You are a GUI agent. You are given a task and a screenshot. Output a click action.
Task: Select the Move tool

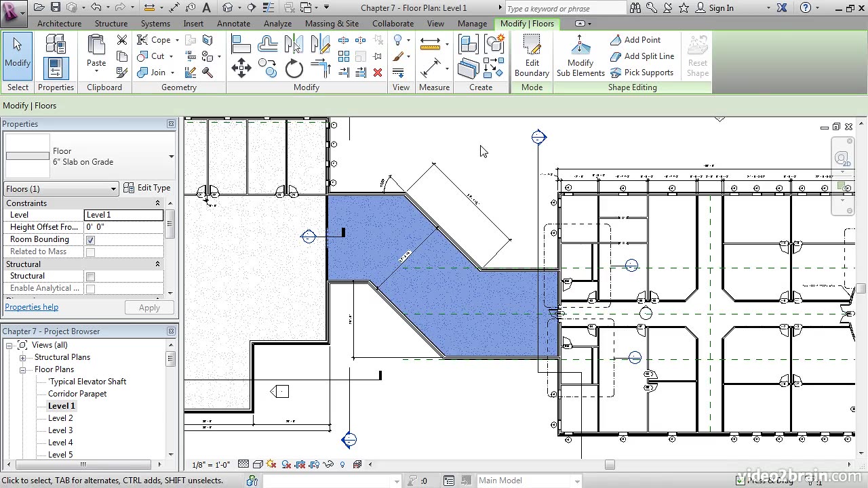241,68
